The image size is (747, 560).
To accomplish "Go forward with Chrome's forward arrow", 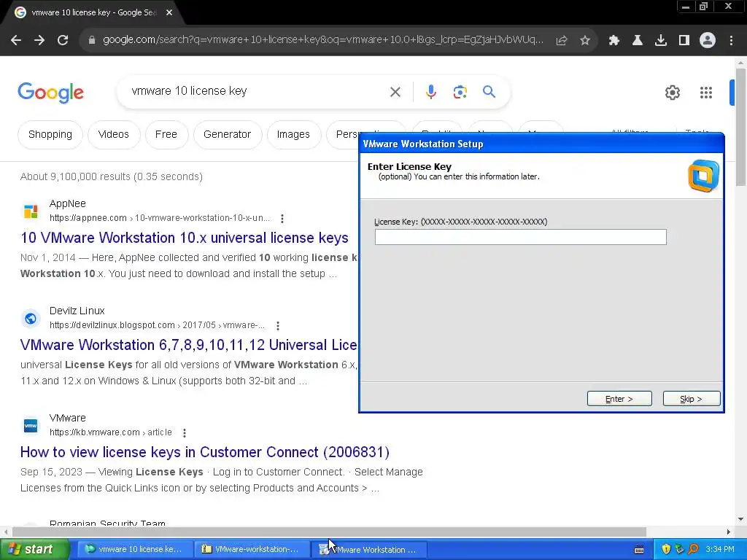I will [39, 41].
